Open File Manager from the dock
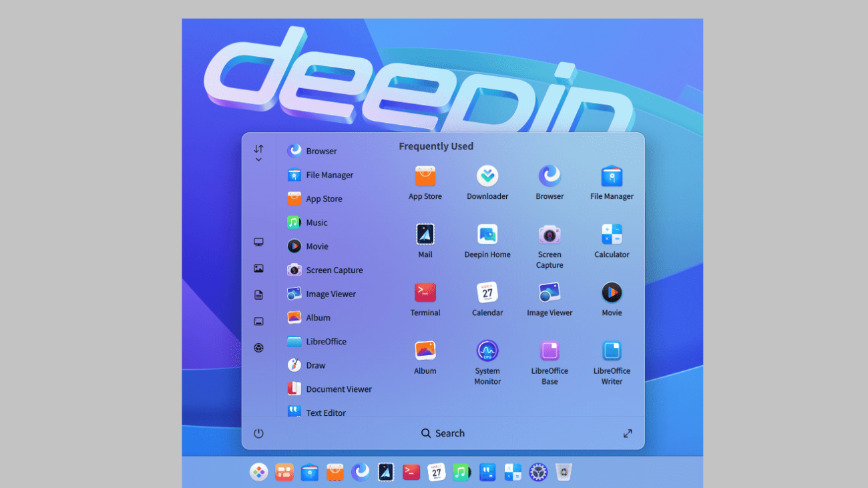Screen dimensions: 868x488 pyautogui.click(x=310, y=472)
